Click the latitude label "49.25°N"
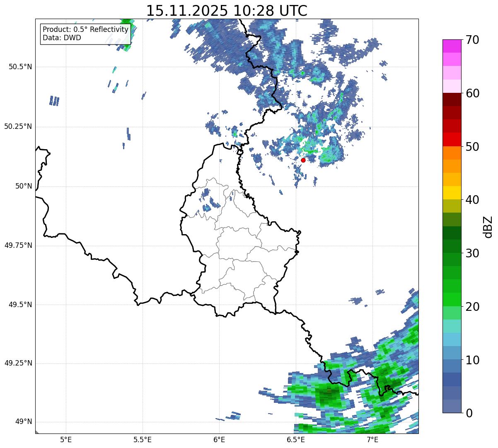The image size is (498, 448). [x=18, y=363]
